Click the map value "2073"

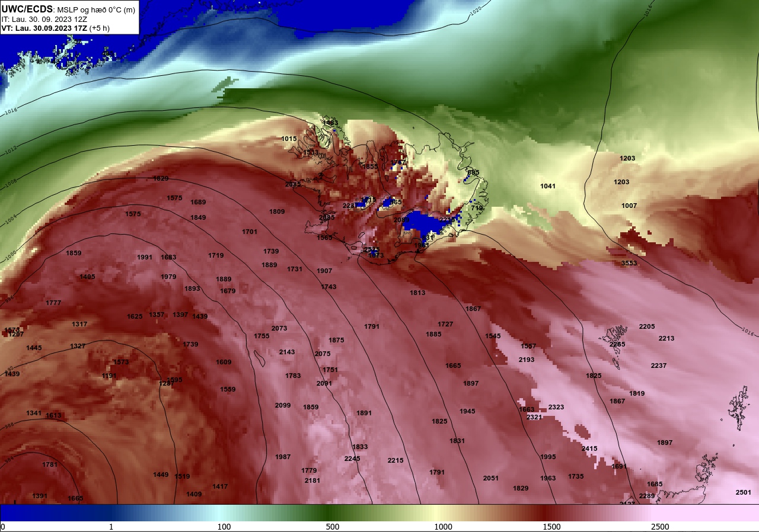pos(279,328)
